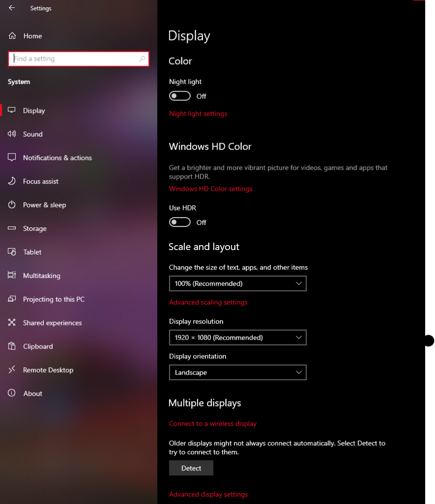Open Sound settings via the speaker icon

click(12, 134)
